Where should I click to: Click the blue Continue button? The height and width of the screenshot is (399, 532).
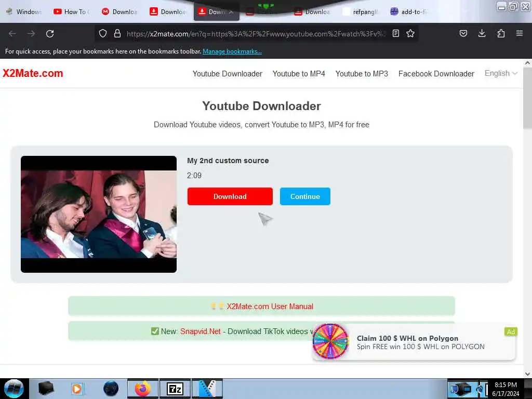[x=305, y=196]
